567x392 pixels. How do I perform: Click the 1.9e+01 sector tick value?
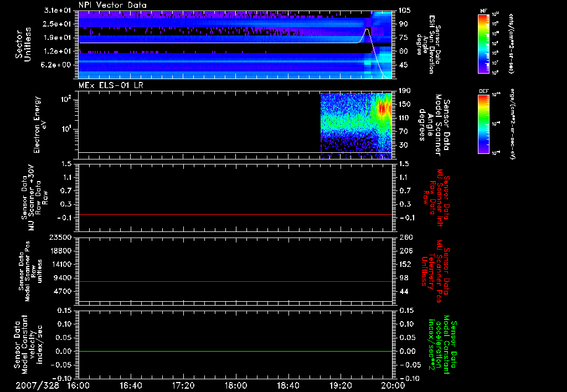pos(58,38)
